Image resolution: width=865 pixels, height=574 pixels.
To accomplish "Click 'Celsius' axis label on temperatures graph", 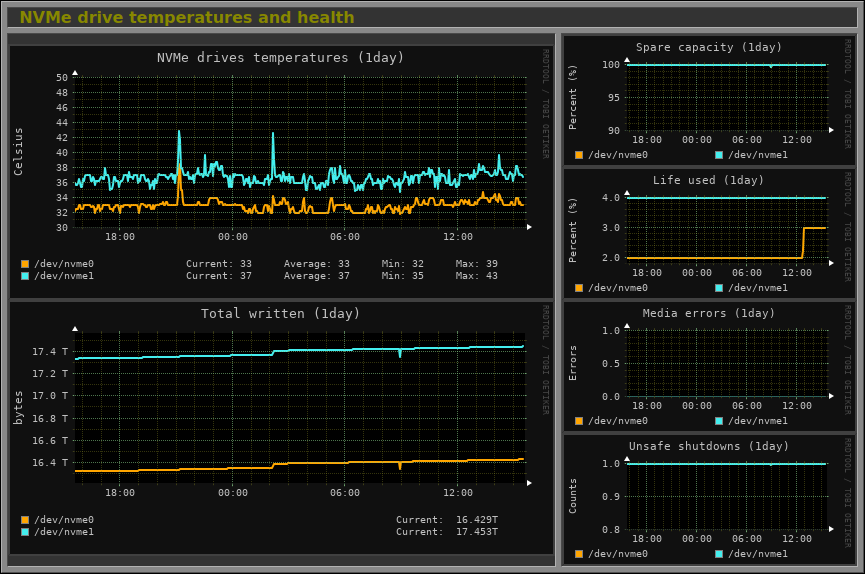I will (19, 152).
